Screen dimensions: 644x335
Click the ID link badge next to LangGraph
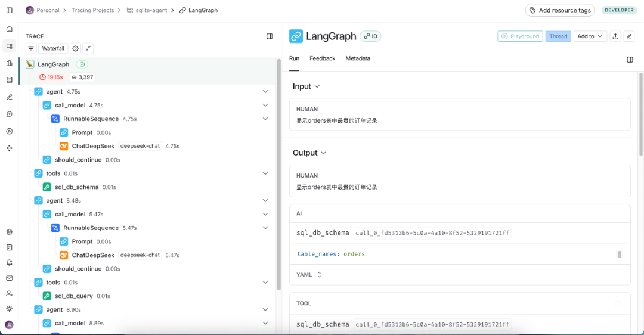coord(370,36)
